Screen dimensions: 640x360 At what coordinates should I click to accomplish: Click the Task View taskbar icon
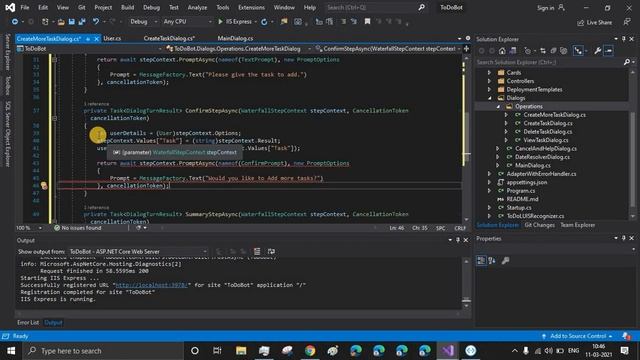(217, 351)
